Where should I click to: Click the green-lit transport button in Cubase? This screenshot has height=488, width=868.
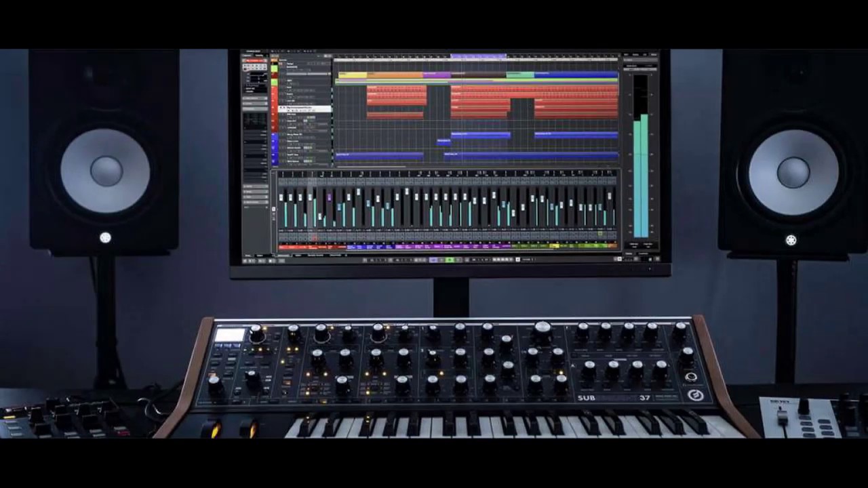[450, 260]
